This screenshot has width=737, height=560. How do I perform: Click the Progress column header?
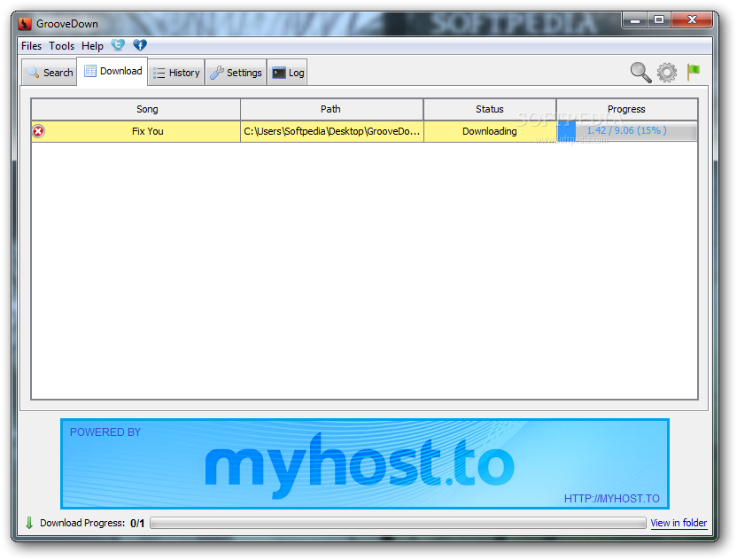click(627, 109)
